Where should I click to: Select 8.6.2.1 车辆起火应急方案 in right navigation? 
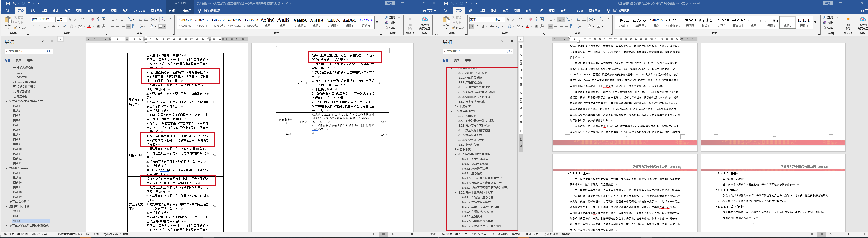pyautogui.click(x=478, y=197)
